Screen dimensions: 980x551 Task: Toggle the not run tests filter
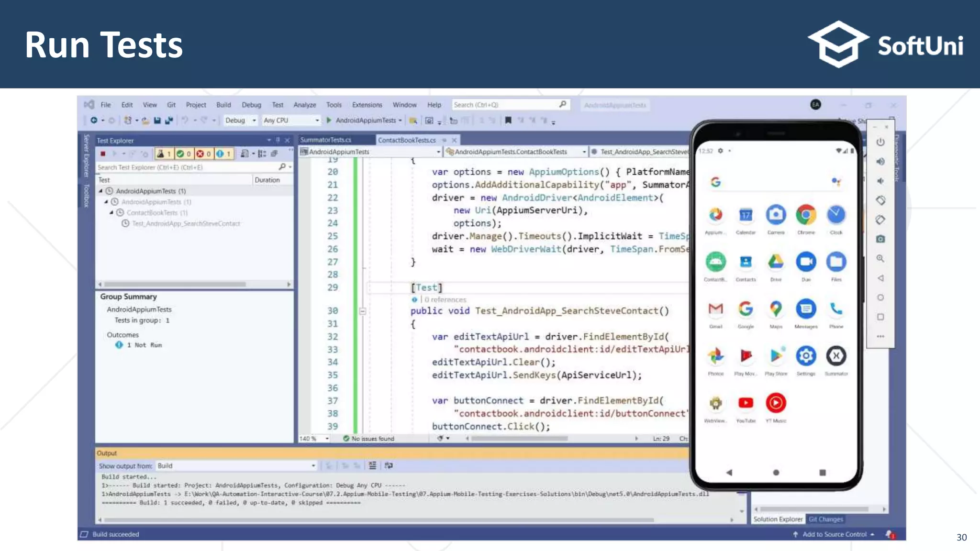click(x=223, y=154)
